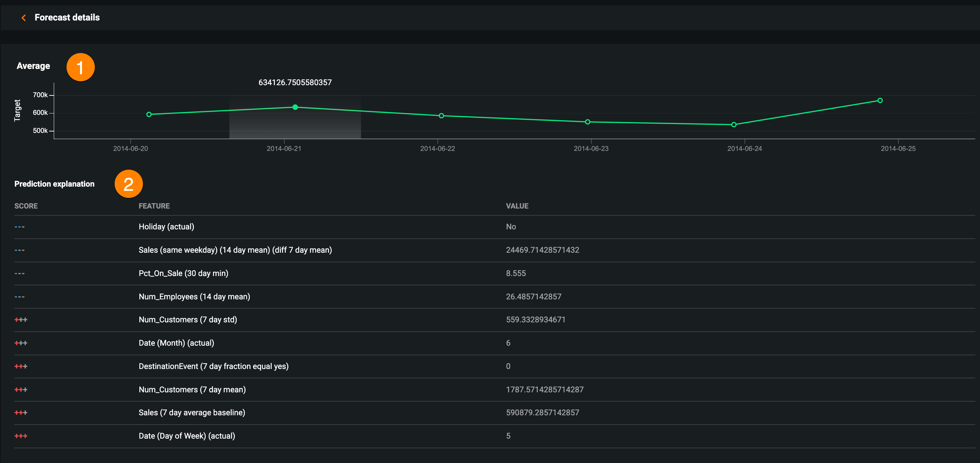Click the VALUE column header
Viewport: 980px width, 463px height.
(x=517, y=206)
